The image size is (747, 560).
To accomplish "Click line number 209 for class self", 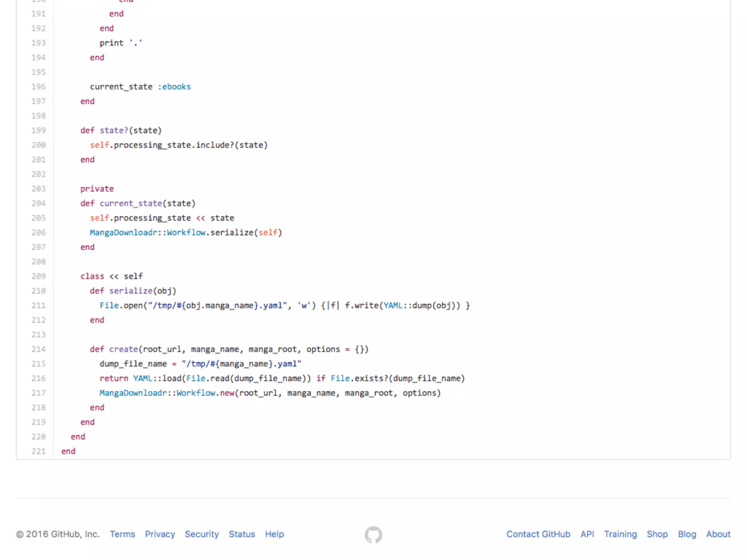I will pos(38,276).
